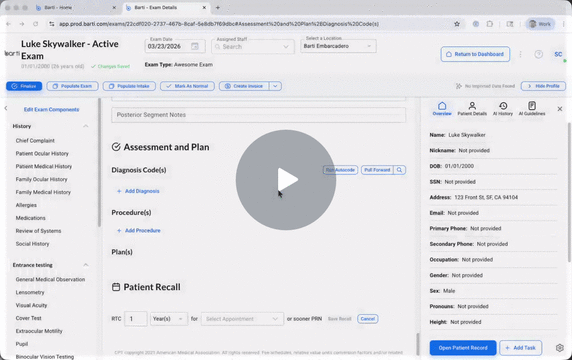Collapse the History section

click(x=86, y=126)
